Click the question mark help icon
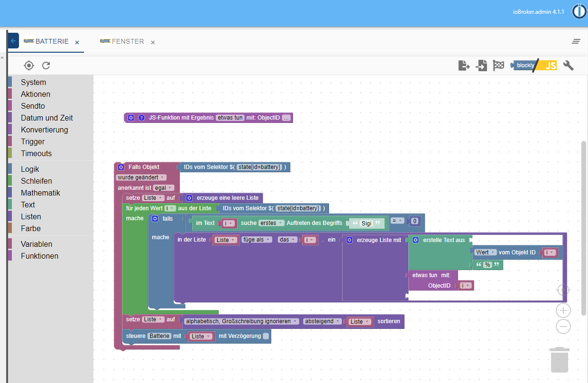The height and width of the screenshot is (383, 588). click(x=141, y=118)
